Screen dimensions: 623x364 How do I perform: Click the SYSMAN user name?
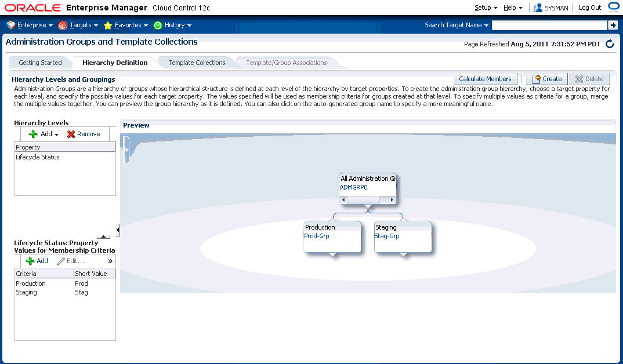(x=556, y=8)
